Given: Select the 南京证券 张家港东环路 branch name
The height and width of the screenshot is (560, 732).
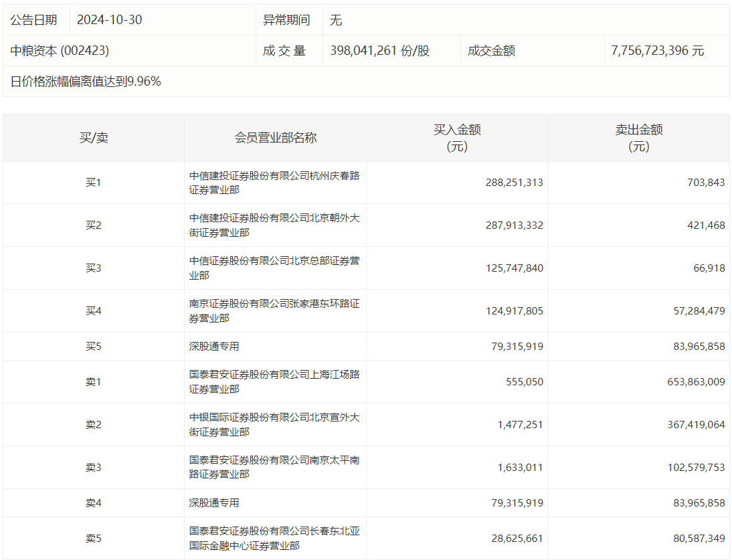Looking at the screenshot, I should pos(274,311).
